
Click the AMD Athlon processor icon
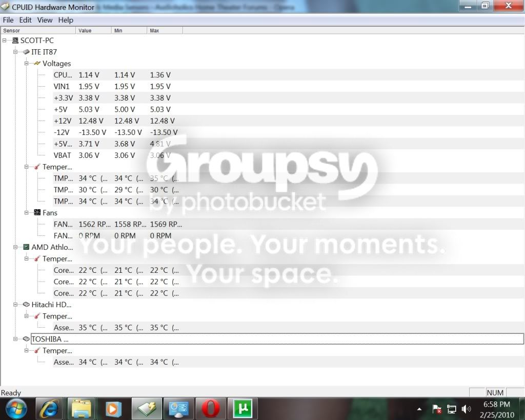tap(26, 247)
